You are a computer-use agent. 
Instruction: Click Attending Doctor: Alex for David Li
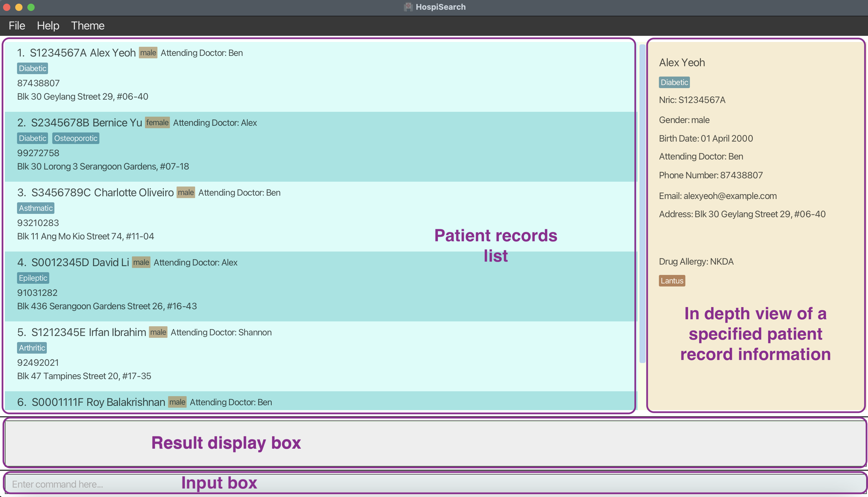coord(196,262)
